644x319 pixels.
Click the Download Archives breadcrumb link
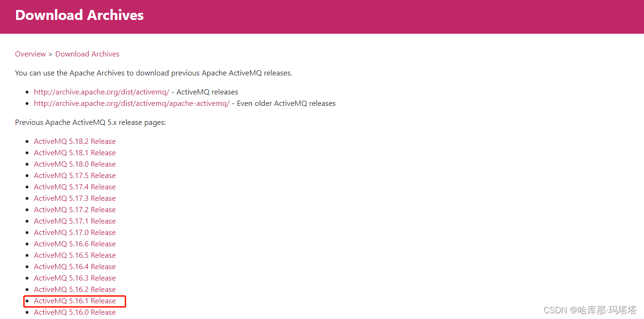tap(87, 54)
